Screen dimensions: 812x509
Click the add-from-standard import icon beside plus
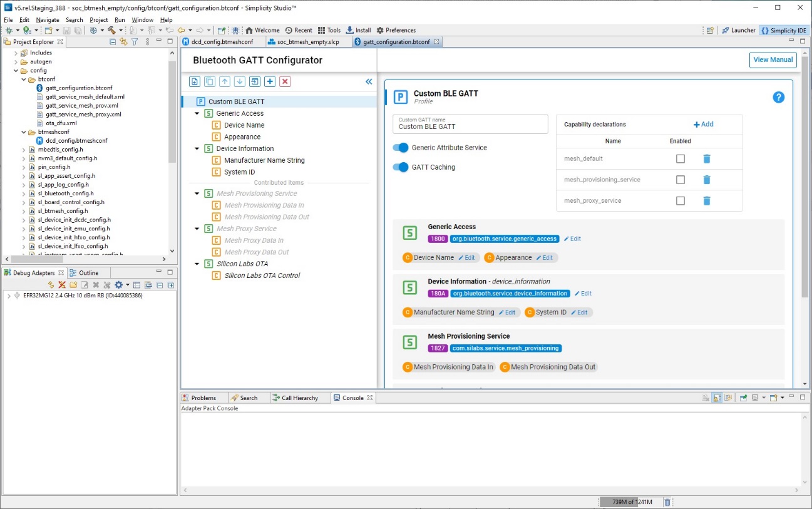point(255,81)
